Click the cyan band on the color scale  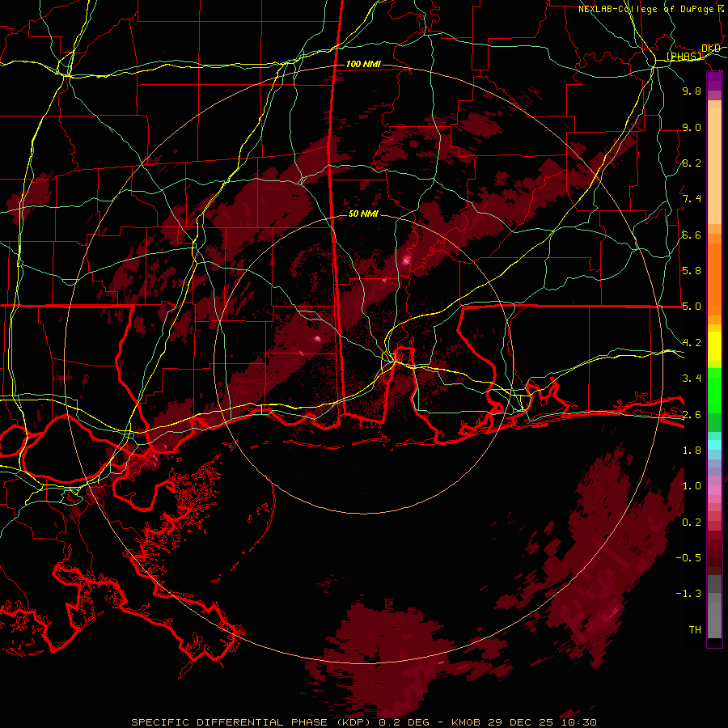714,445
